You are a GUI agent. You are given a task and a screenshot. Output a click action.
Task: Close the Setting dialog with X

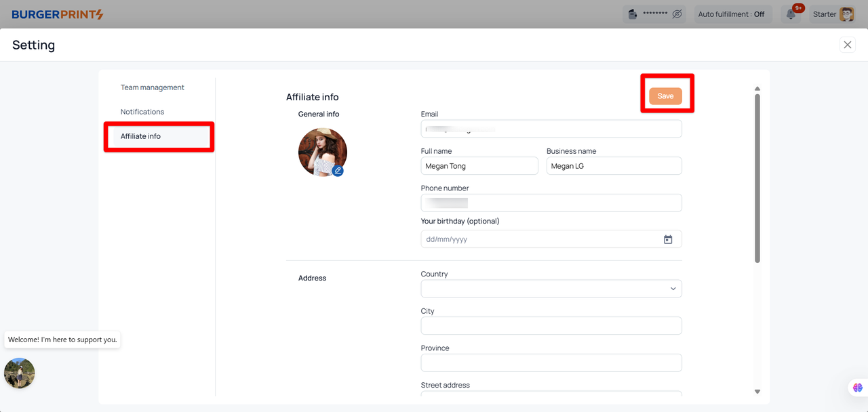[x=848, y=45]
